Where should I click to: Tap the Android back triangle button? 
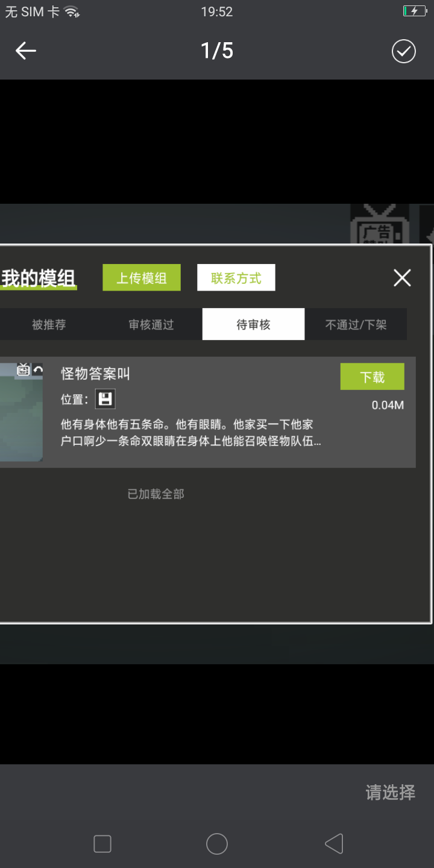point(334,844)
